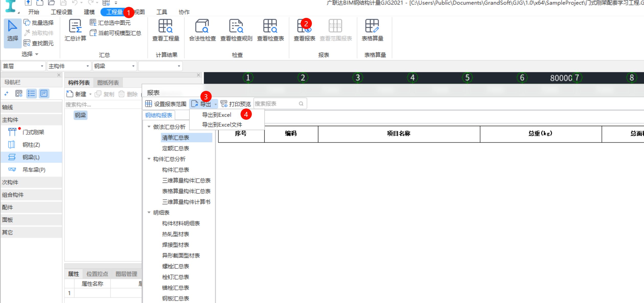Run 汇总计算 summary calculation
This screenshot has width=644, height=303.
pyautogui.click(x=75, y=30)
